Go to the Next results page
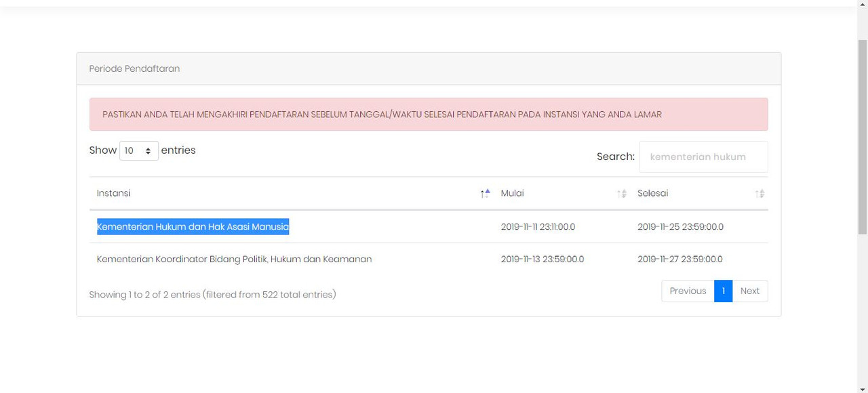The width and height of the screenshot is (868, 393). [750, 291]
